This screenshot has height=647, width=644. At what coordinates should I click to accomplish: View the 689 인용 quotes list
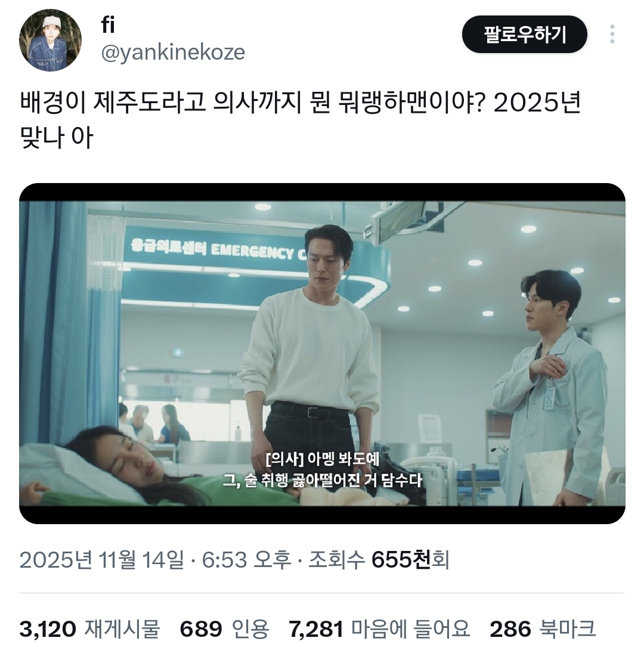(224, 629)
